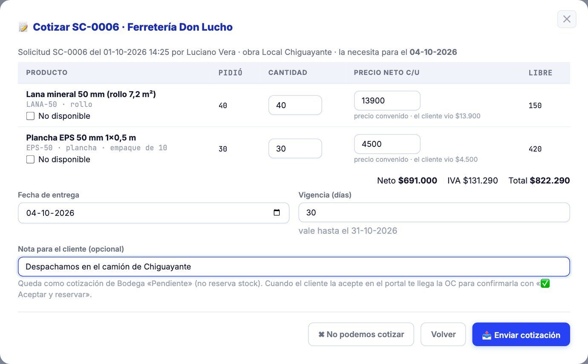Open the calendar picker in Fecha de entrega
The height and width of the screenshot is (364, 588).
click(x=277, y=213)
